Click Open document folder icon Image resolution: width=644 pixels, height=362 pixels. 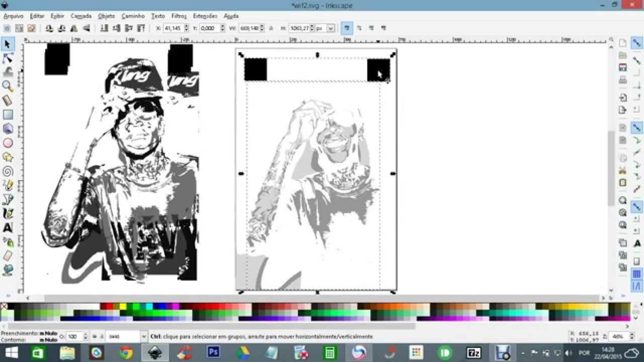coord(623,55)
